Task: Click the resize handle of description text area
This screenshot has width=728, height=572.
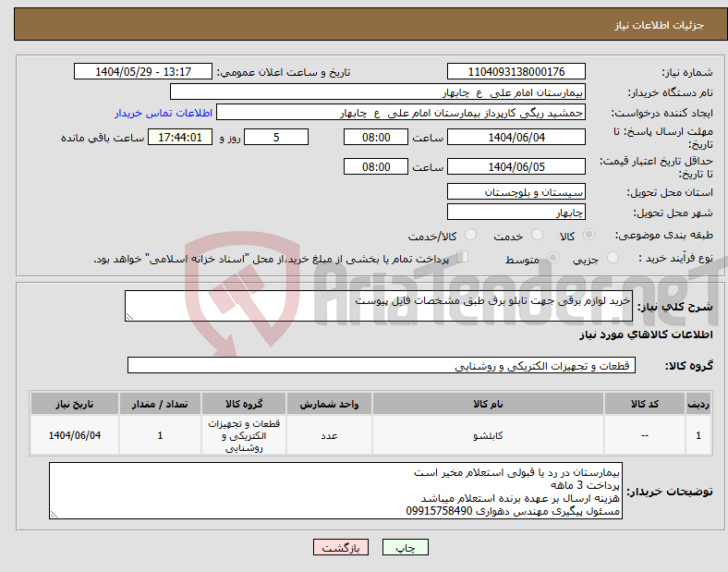Action: click(x=129, y=317)
